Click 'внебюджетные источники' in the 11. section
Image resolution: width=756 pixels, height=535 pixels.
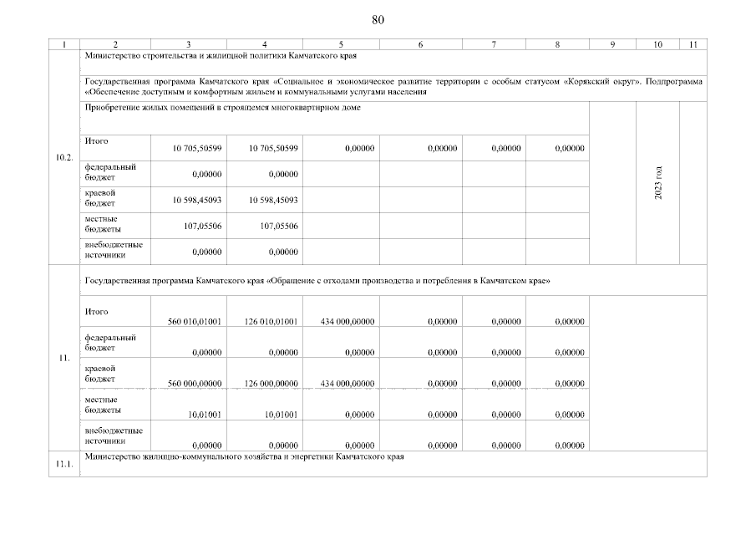click(114, 436)
